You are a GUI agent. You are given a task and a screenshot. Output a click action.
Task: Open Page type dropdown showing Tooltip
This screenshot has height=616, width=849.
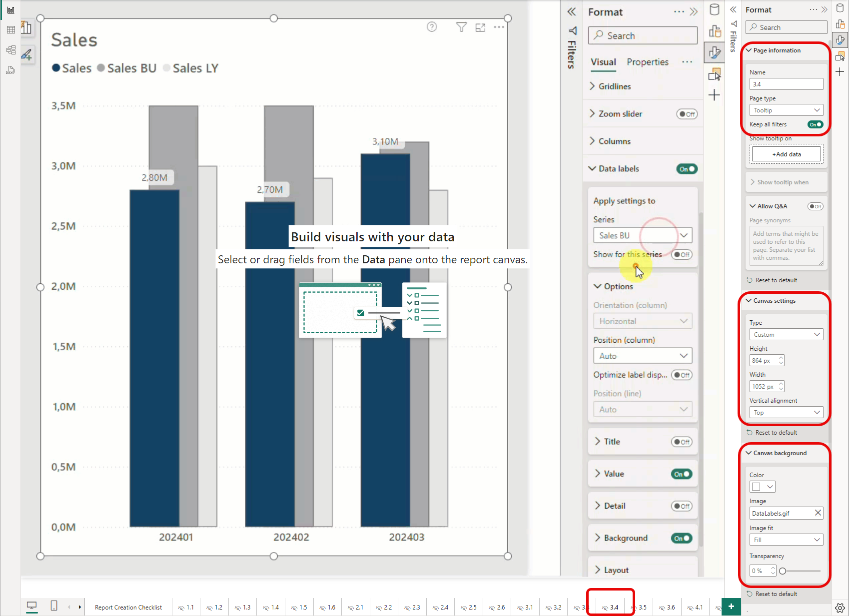[x=786, y=110]
